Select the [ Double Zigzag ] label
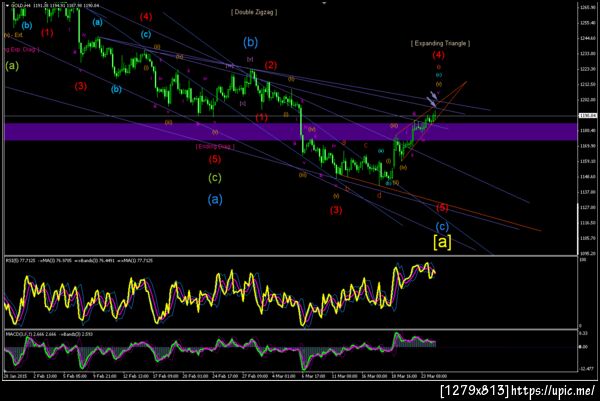This screenshot has height=401, width=600. click(x=254, y=12)
